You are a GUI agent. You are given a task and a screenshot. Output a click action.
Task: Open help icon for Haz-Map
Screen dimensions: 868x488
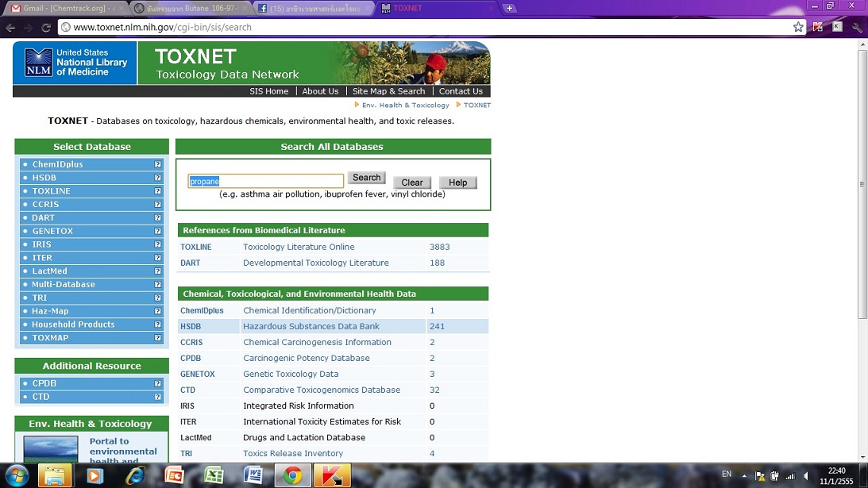[158, 311]
